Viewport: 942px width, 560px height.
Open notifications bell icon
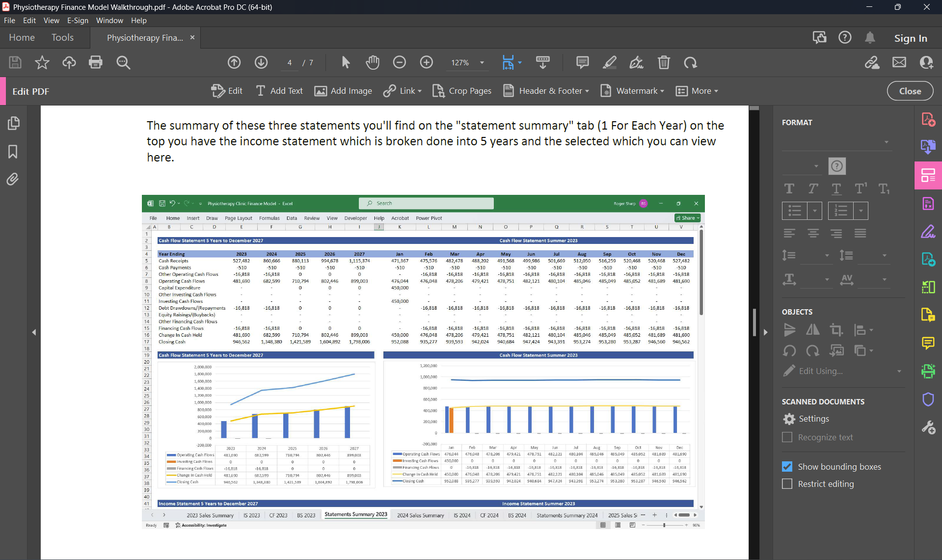[x=870, y=37]
